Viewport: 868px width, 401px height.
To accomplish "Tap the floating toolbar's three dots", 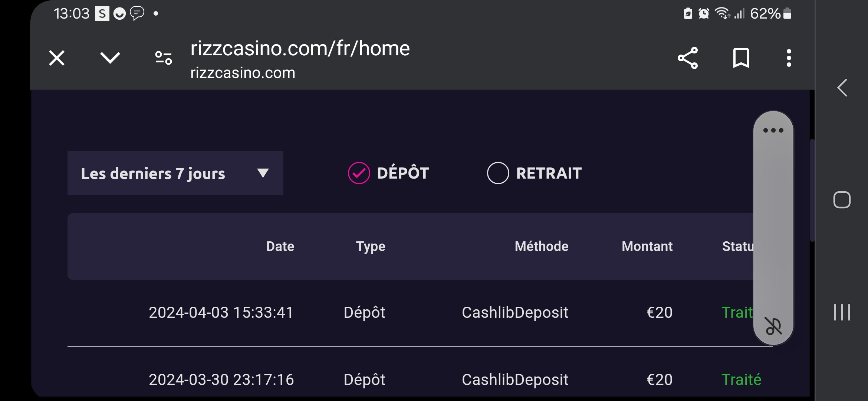I will pyautogui.click(x=773, y=130).
